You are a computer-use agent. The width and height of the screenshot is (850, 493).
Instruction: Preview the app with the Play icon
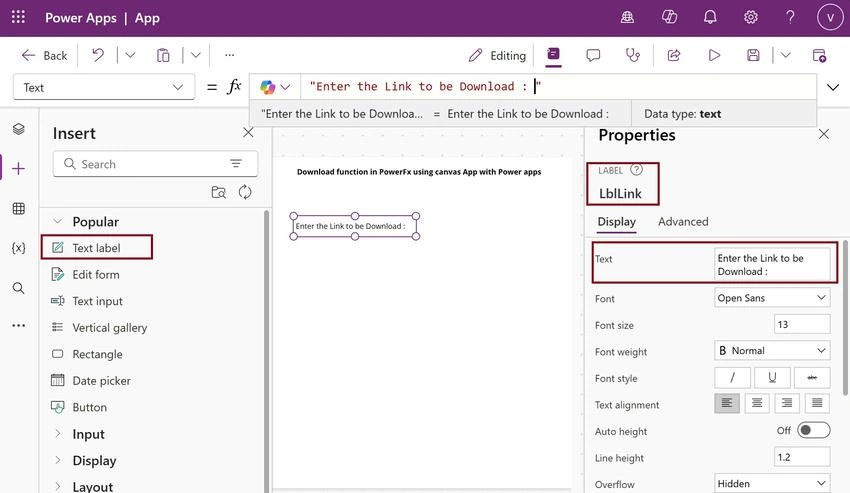714,55
